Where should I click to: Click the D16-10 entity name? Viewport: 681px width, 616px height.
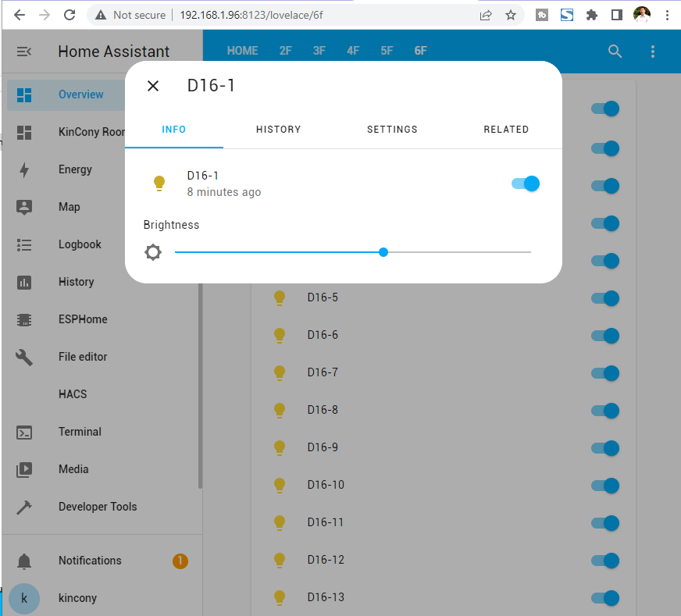326,485
